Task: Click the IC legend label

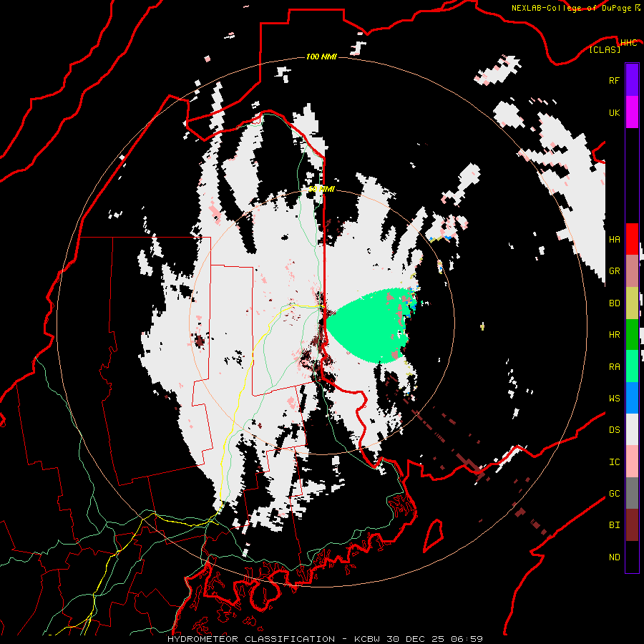Action: (614, 462)
